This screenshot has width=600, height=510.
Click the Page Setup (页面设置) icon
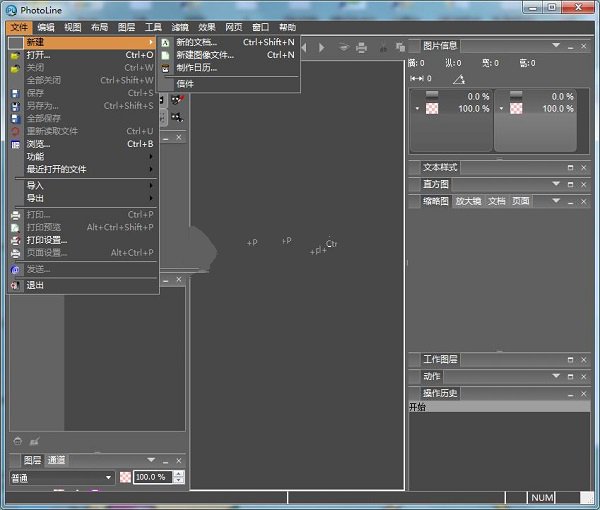[x=15, y=253]
